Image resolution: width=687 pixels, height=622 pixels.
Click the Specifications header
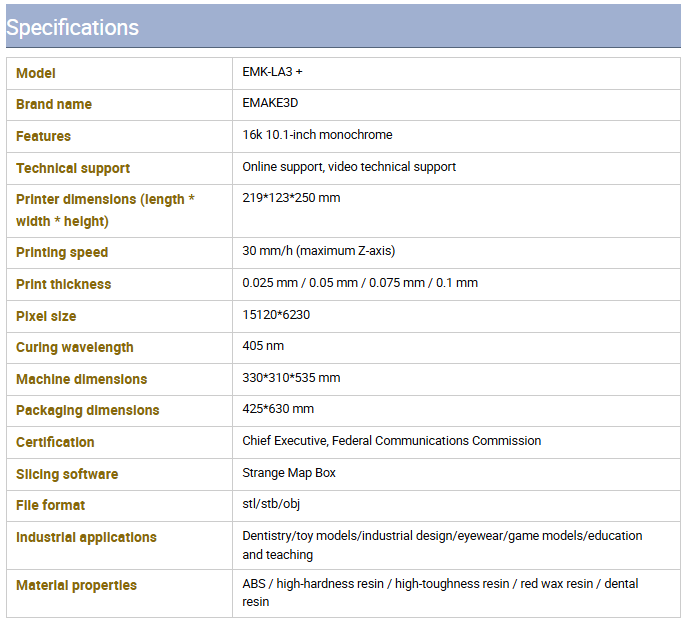[x=72, y=28]
